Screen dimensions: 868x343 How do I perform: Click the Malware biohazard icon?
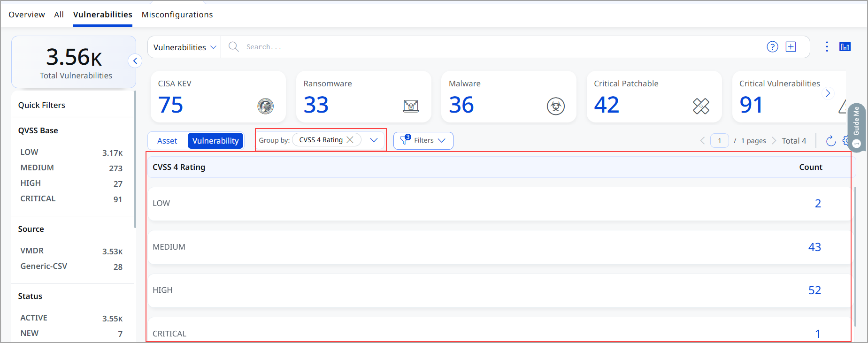click(556, 106)
